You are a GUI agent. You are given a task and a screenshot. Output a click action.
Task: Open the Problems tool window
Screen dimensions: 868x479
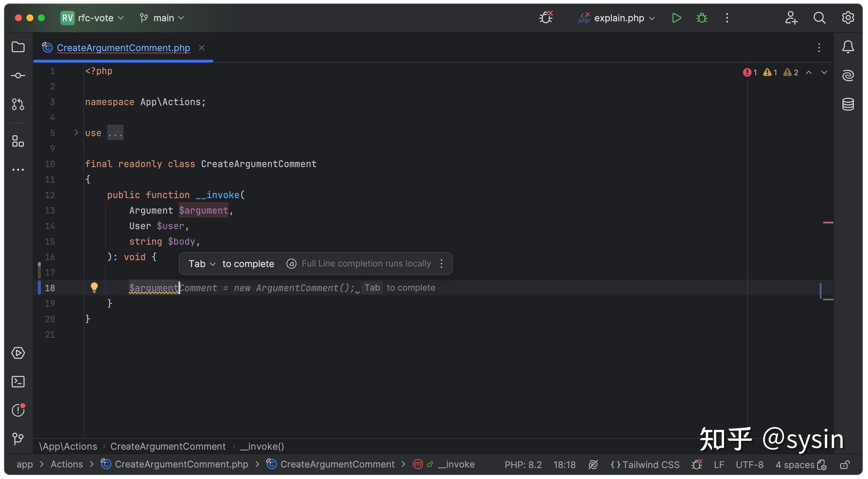point(18,410)
